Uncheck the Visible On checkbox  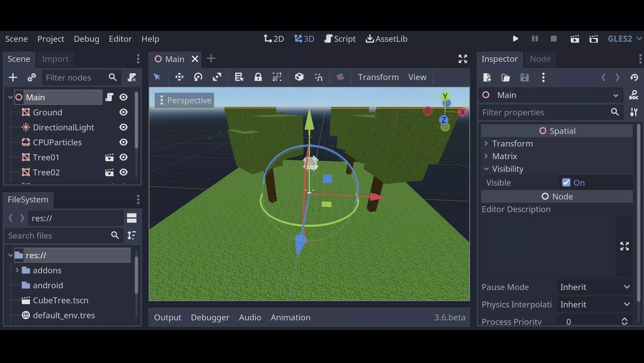point(566,183)
